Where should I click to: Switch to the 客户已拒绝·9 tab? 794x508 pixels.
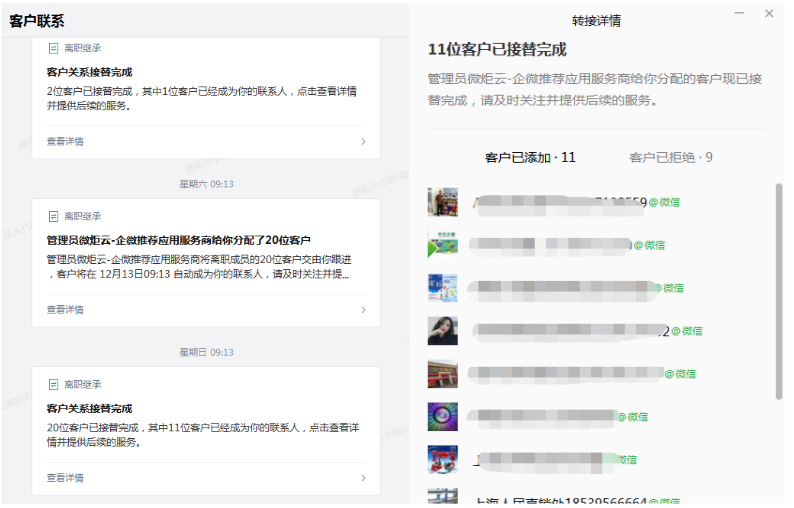coord(670,157)
